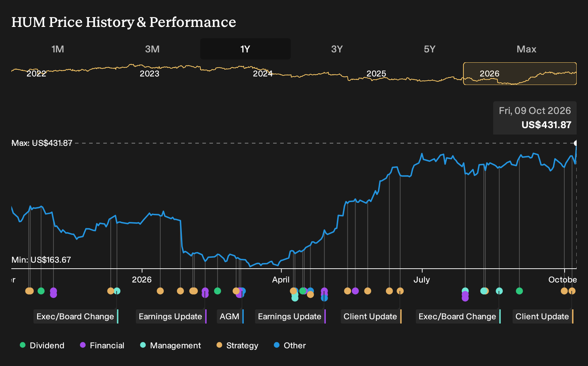
Task: Open the first Earnings Update event label
Action: coord(171,316)
